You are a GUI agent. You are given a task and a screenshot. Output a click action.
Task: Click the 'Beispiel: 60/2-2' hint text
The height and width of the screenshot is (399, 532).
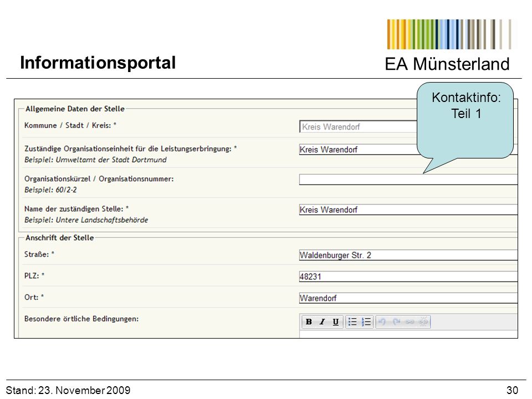(50, 190)
